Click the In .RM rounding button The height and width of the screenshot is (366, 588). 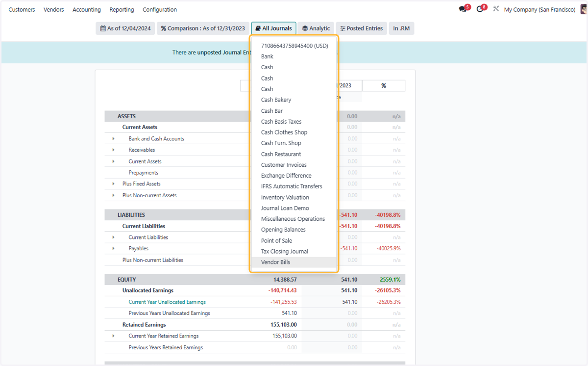[401, 28]
